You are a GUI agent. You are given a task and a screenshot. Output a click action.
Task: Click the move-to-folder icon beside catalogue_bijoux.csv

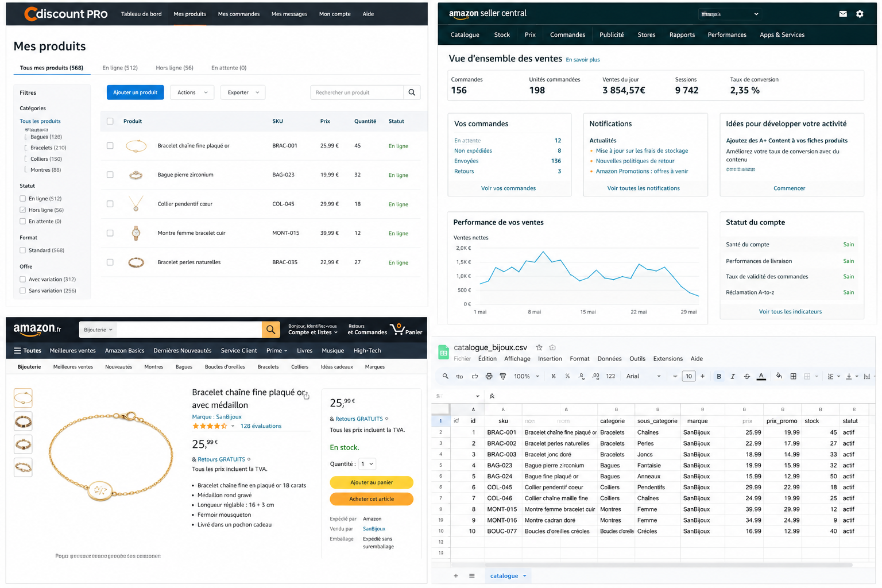coord(552,347)
